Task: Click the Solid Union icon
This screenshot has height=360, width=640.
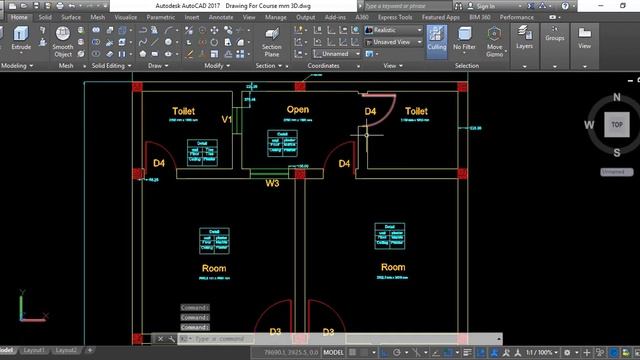Action: pos(96,30)
